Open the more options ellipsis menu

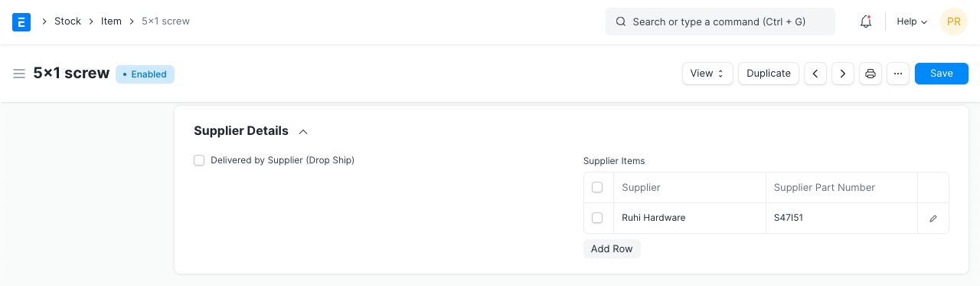click(x=898, y=74)
